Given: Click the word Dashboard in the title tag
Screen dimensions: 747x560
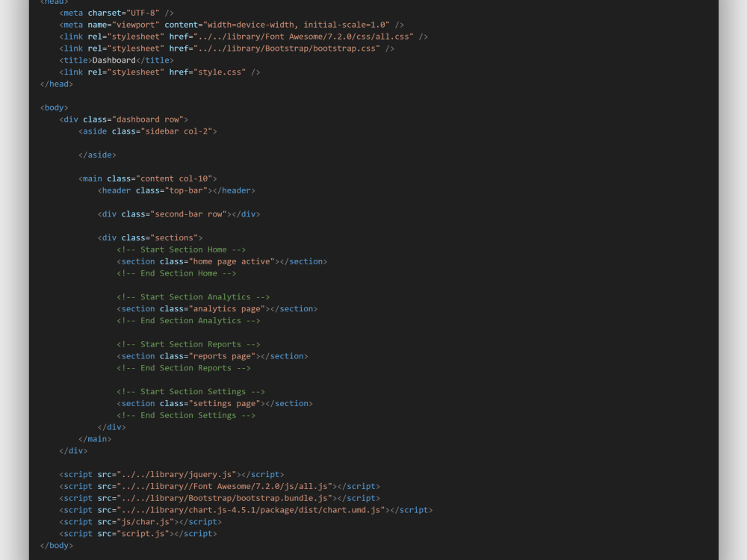Looking at the screenshot, I should (x=114, y=60).
